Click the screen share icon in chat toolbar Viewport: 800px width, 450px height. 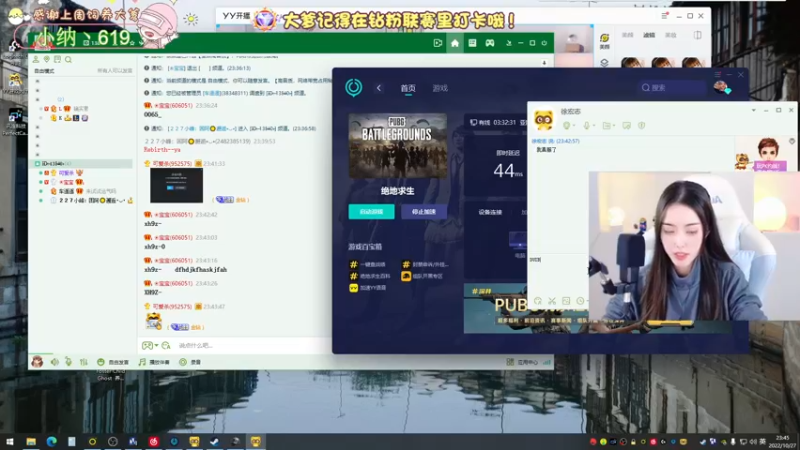pos(627,126)
